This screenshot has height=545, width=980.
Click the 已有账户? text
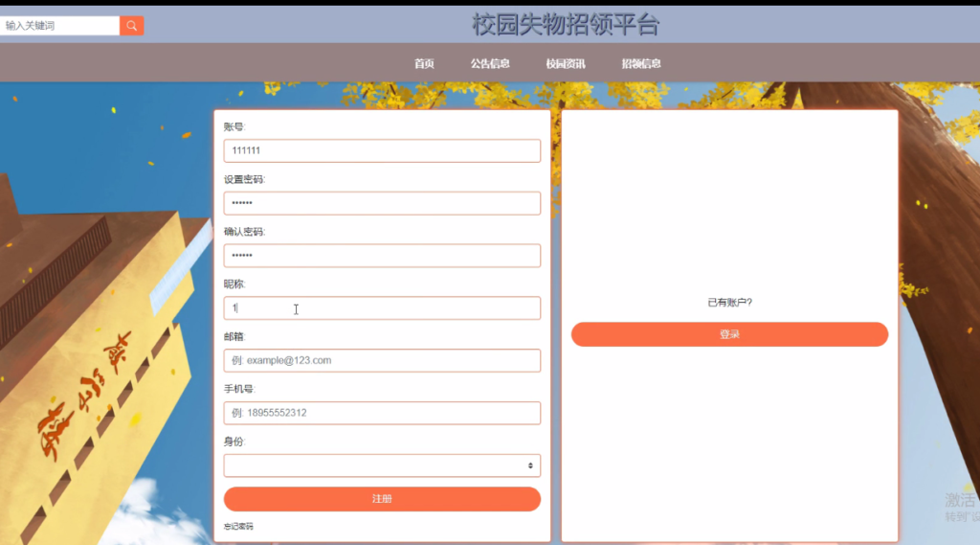click(x=729, y=303)
